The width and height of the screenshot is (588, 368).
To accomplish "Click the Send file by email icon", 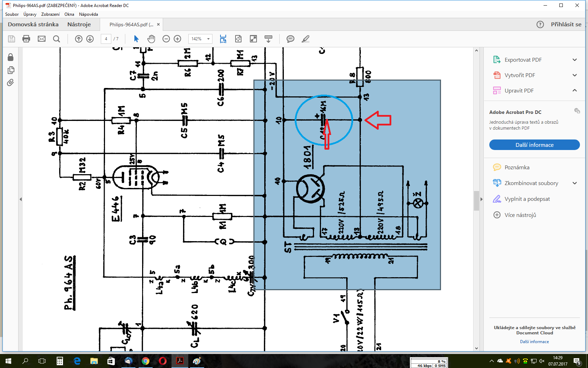I will tap(42, 39).
